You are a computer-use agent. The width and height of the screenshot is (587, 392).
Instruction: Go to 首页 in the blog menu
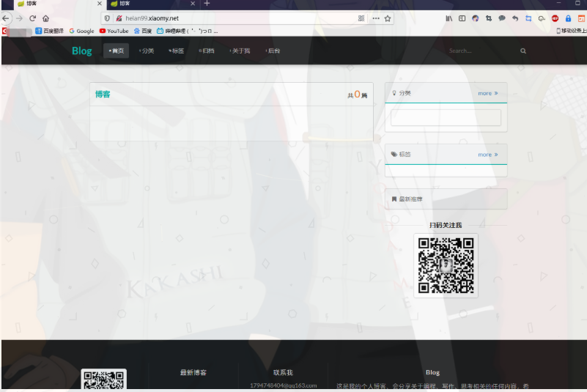[116, 51]
